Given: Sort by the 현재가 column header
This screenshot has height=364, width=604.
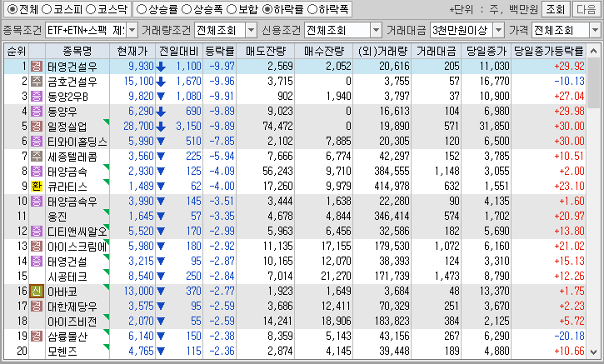Looking at the screenshot, I should pos(132,52).
